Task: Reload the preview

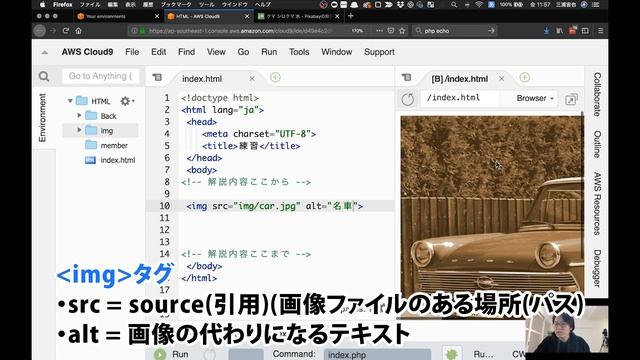Action: pos(407,99)
